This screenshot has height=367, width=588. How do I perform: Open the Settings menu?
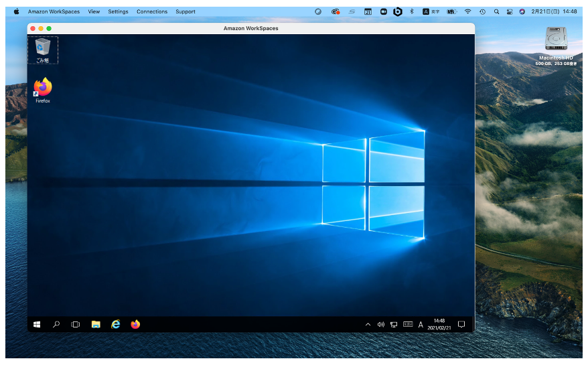point(118,11)
